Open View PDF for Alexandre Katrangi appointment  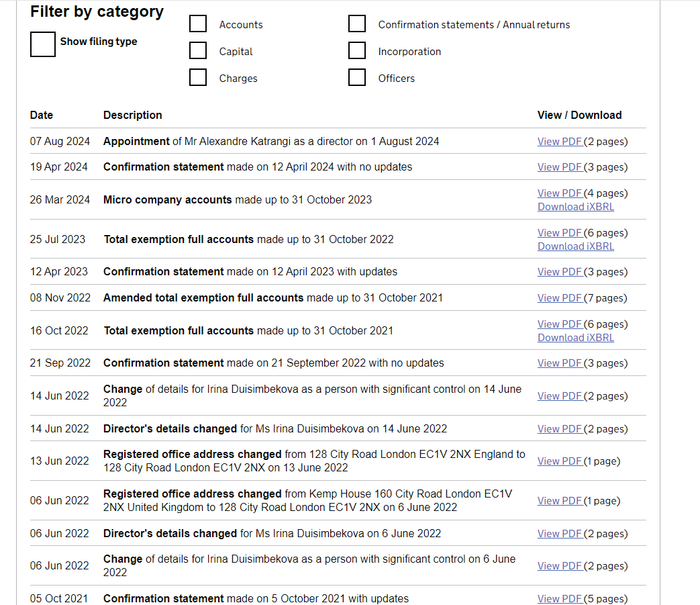[560, 142]
